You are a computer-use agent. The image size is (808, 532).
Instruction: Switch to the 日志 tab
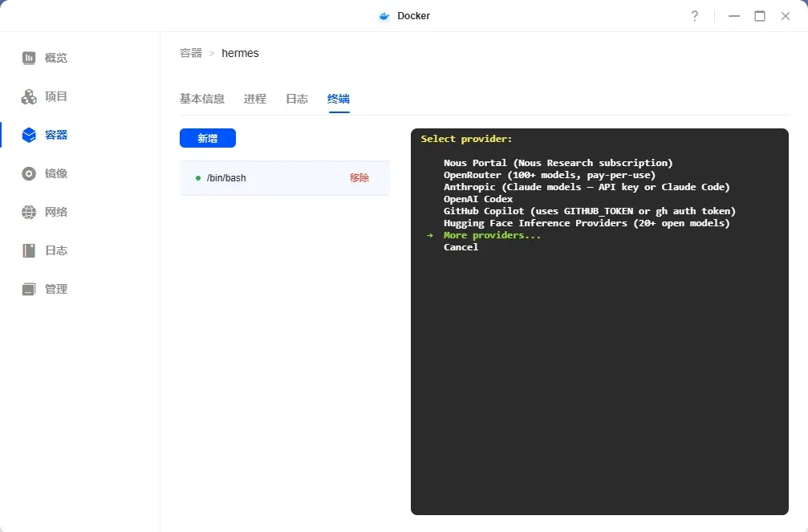coord(296,99)
